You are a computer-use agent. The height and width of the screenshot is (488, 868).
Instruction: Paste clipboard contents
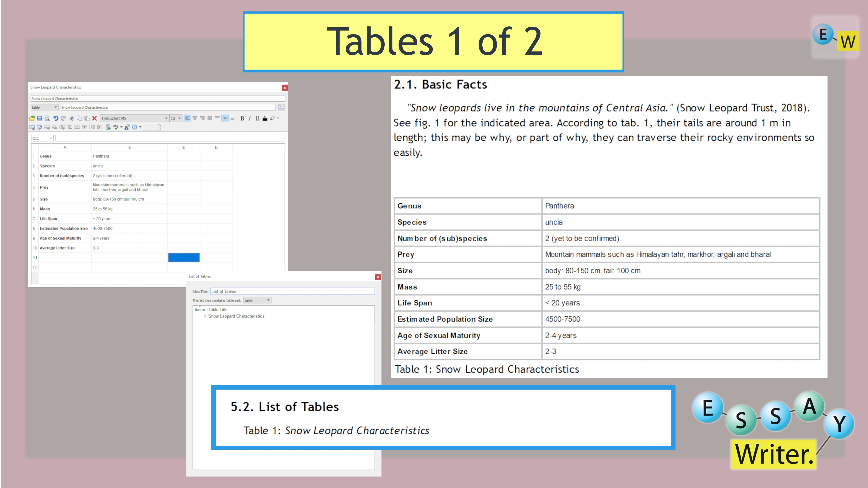tap(87, 118)
